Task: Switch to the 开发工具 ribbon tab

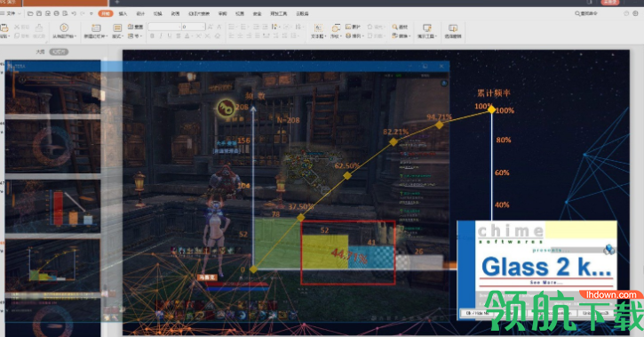Action: pos(278,13)
